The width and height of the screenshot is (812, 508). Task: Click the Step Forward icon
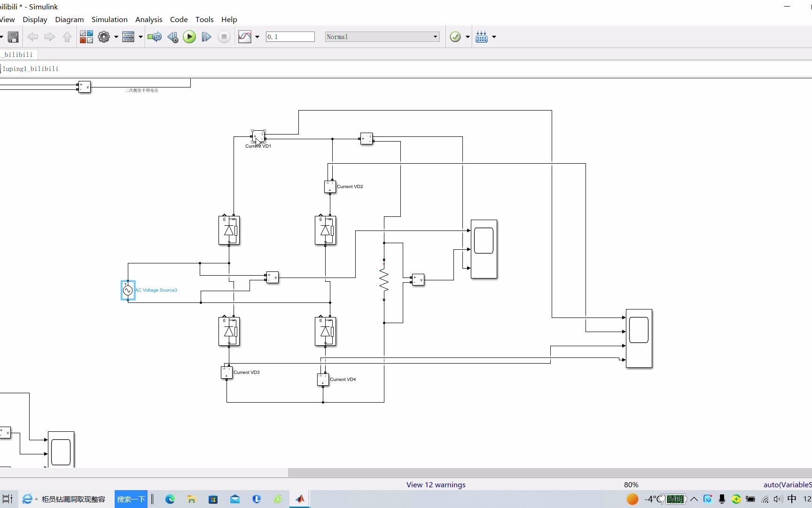pos(206,37)
